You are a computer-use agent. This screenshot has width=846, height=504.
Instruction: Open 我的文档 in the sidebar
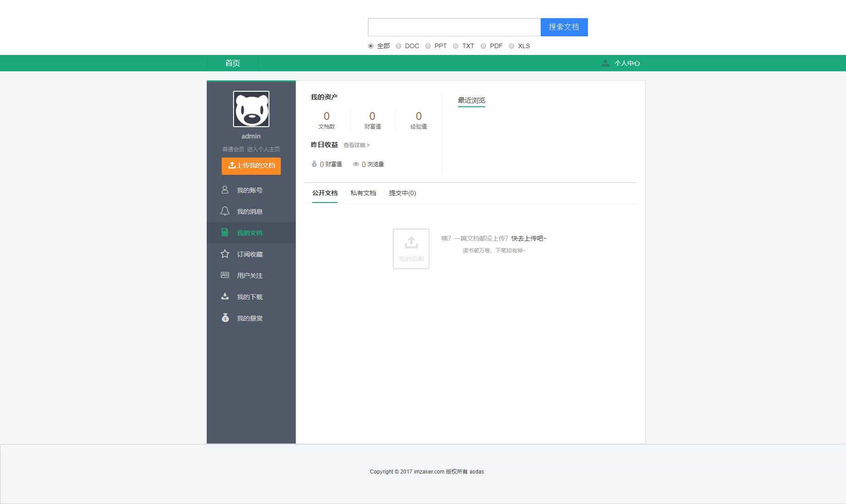point(251,232)
